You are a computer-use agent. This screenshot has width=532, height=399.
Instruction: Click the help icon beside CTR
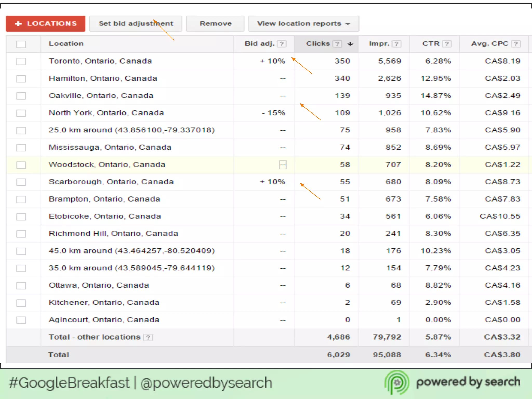click(447, 44)
